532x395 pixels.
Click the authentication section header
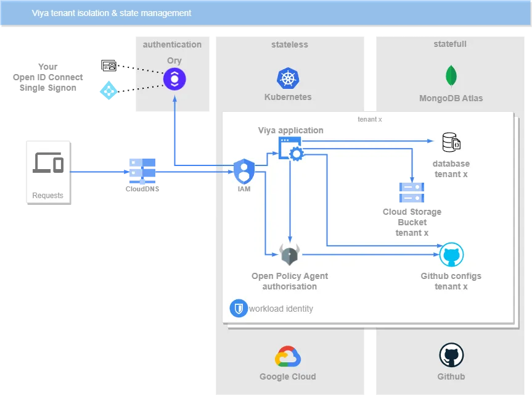click(x=172, y=44)
